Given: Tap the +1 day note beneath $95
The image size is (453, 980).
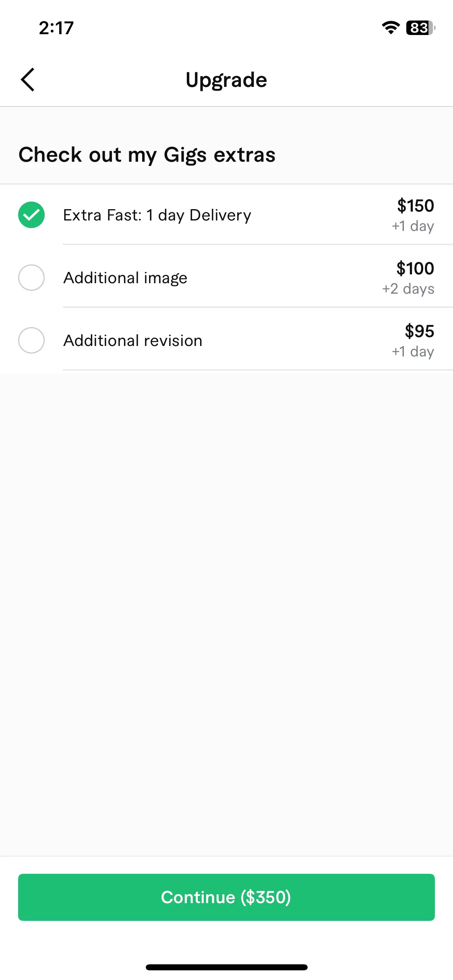Looking at the screenshot, I should (x=413, y=352).
